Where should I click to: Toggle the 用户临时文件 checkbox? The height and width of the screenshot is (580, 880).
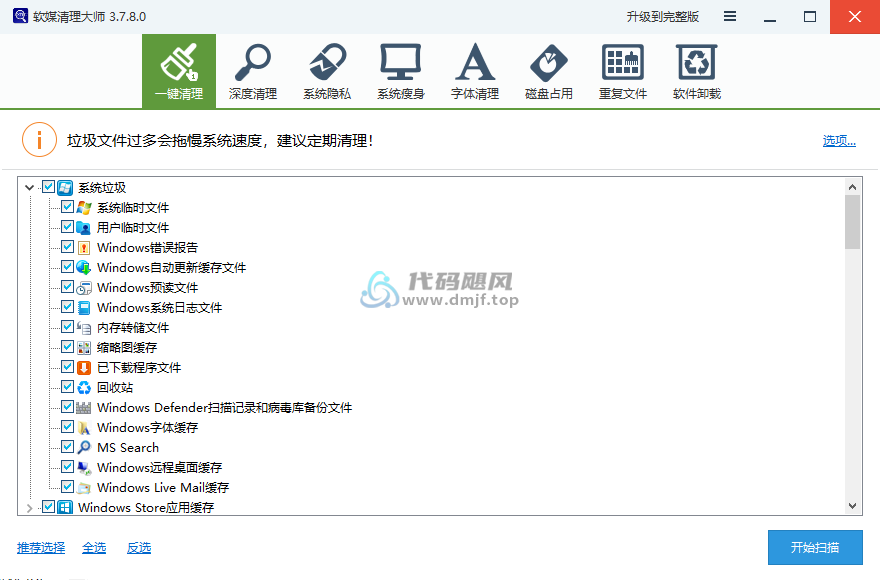(x=67, y=227)
